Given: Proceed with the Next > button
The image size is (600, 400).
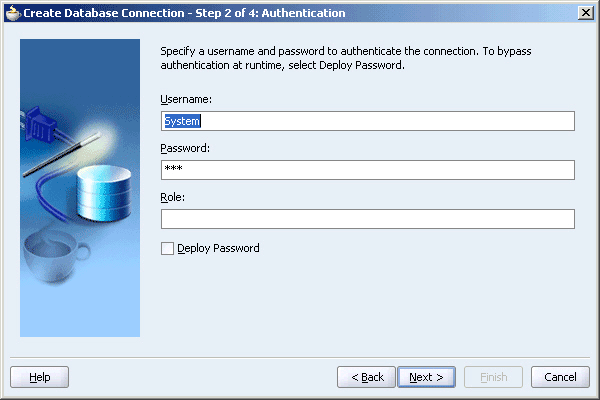Looking at the screenshot, I should [426, 377].
